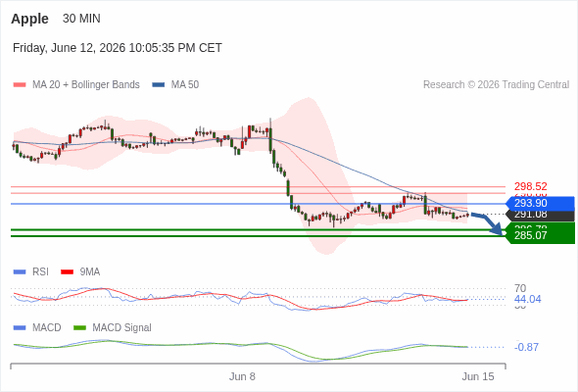This screenshot has width=578, height=392.
Task: Click the Research Trading Central copyright text
Action: (x=496, y=85)
